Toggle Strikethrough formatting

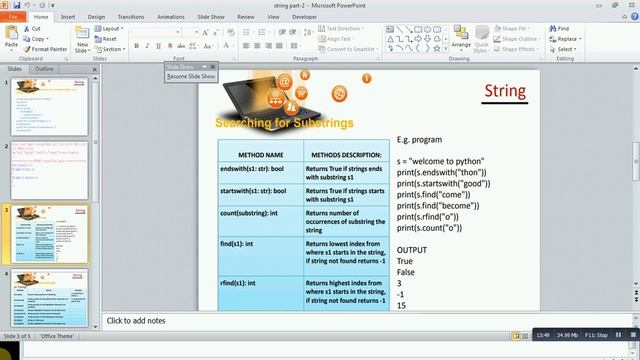coord(181,46)
